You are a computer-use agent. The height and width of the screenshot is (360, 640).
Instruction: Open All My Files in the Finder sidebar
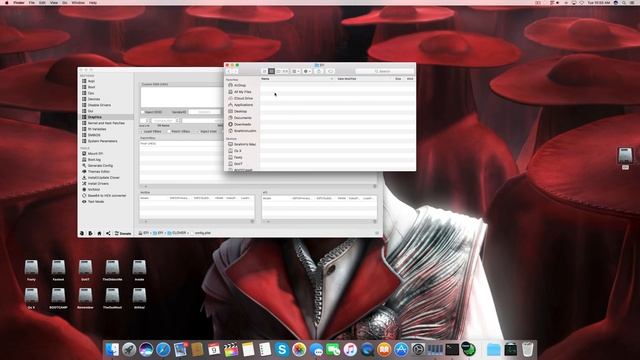[x=240, y=92]
